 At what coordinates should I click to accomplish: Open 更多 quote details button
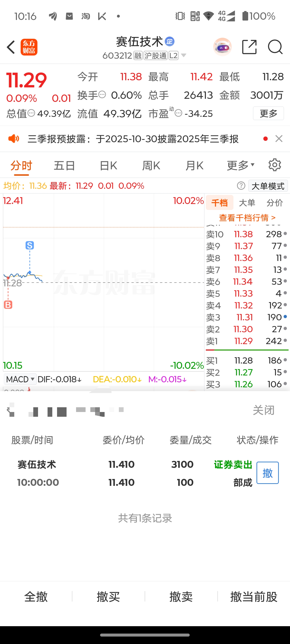click(268, 113)
